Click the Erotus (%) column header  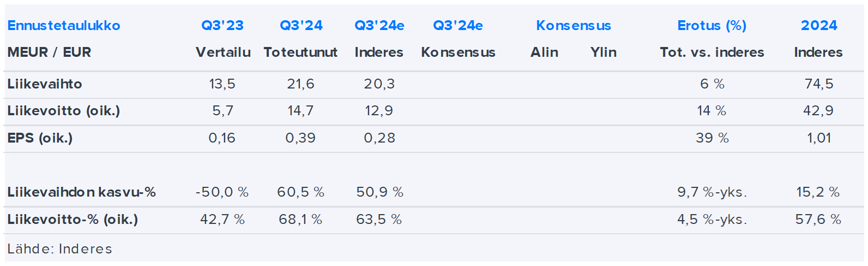pyautogui.click(x=712, y=26)
